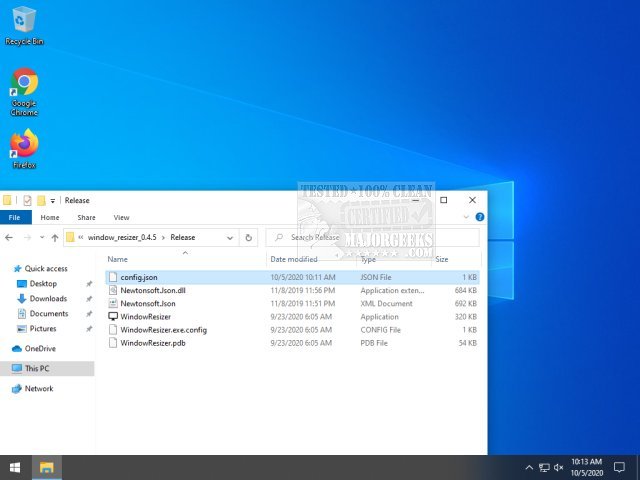This screenshot has width=640, height=480.
Task: Open Documents in navigation pane
Action: [49, 314]
